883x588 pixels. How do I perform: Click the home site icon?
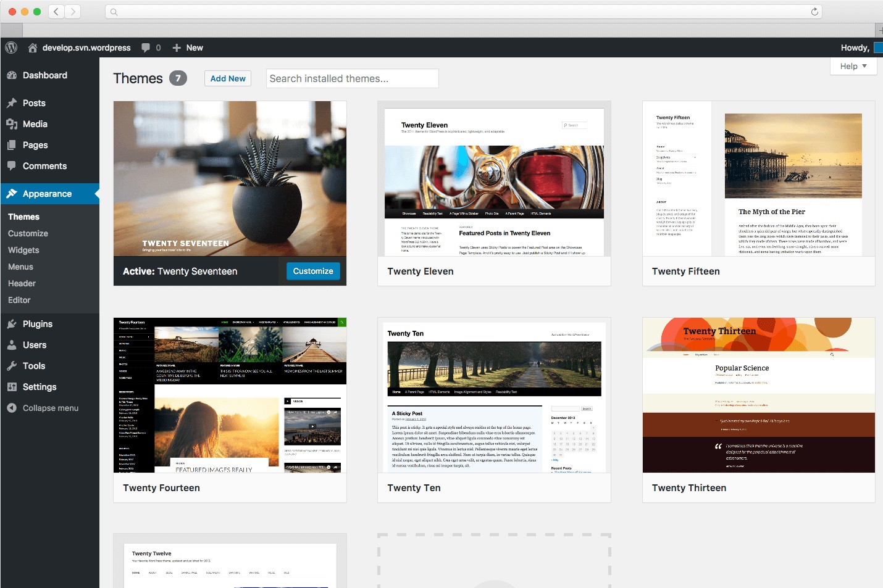33,48
